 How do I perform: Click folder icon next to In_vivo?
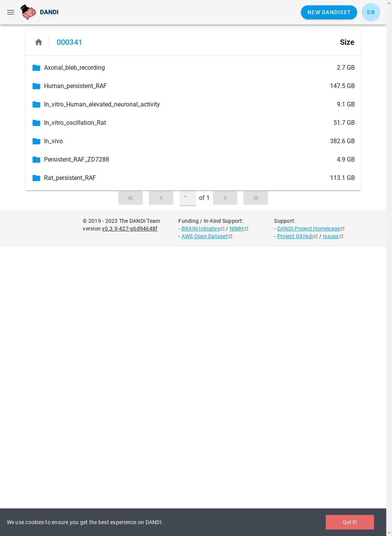tap(36, 141)
